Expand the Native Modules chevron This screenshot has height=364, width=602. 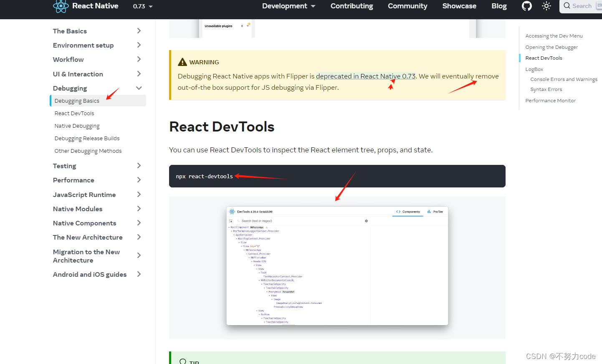coord(139,209)
